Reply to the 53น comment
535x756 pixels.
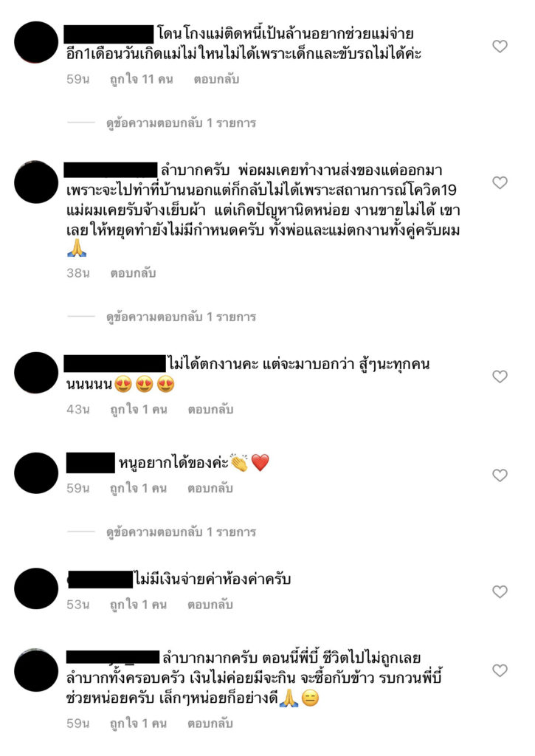[210, 605]
